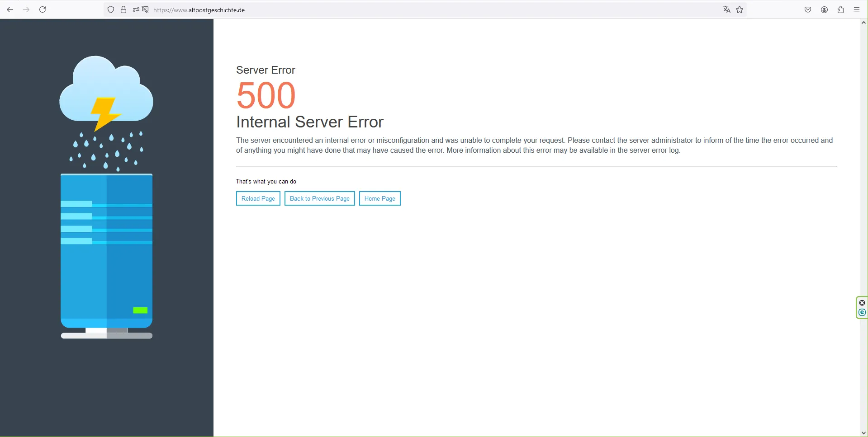Click the browser forward arrow
This screenshot has height=437, width=868.
(x=26, y=9)
